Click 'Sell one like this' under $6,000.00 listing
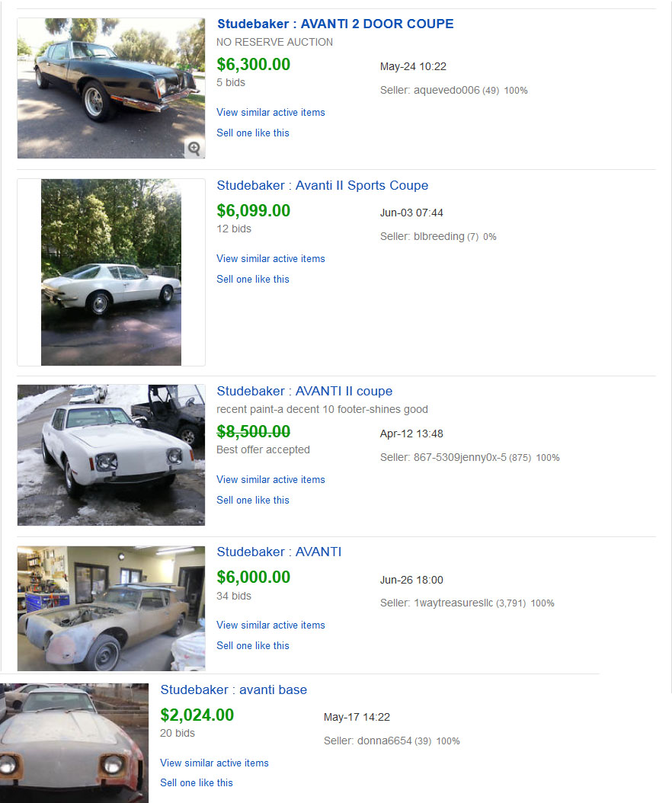The width and height of the screenshot is (672, 803). [x=253, y=645]
